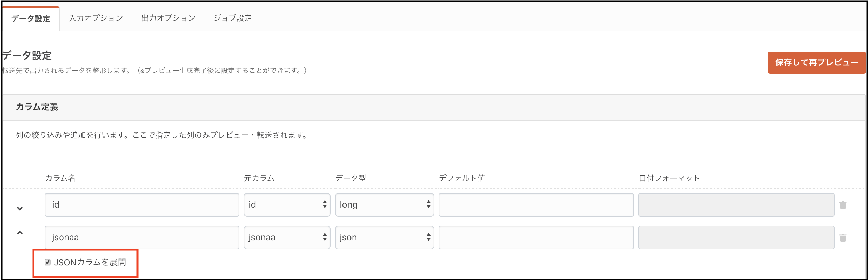Screen dimensions: 868x280
Task: Switch to the 出力オプション tab
Action: 168,18
